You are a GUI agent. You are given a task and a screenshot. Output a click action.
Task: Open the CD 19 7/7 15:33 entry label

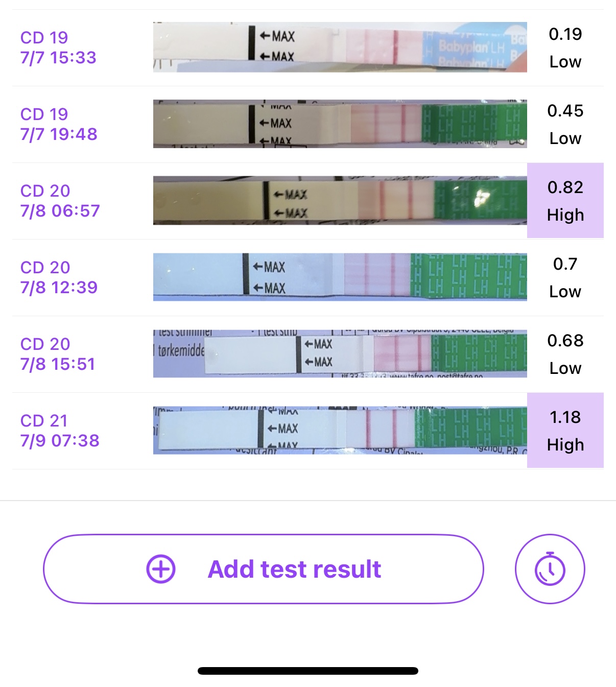58,48
